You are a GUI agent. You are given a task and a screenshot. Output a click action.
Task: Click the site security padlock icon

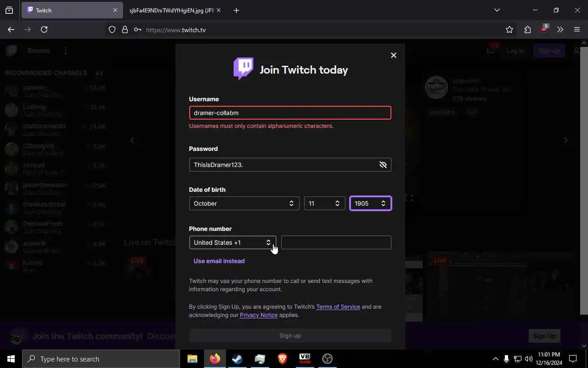[124, 30]
